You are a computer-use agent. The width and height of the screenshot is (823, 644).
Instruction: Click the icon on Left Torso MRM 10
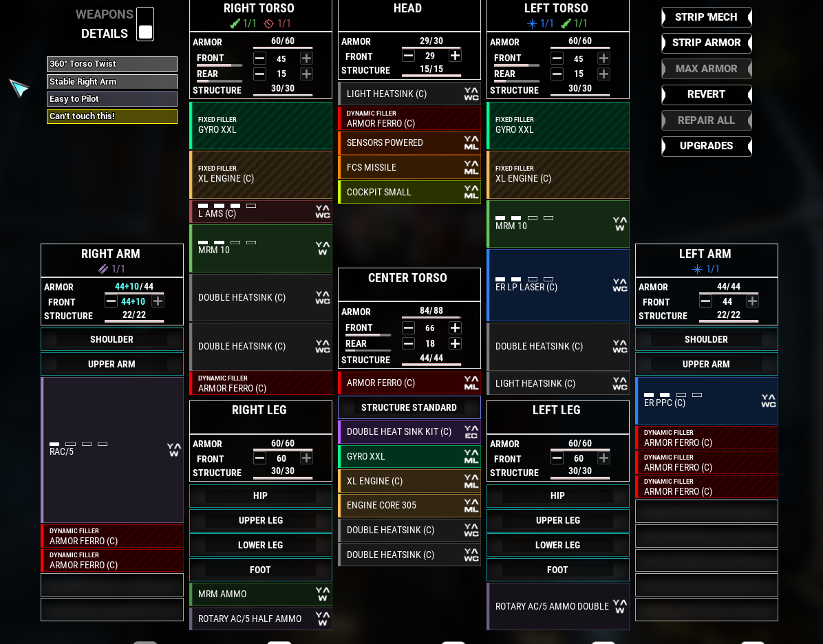620,224
